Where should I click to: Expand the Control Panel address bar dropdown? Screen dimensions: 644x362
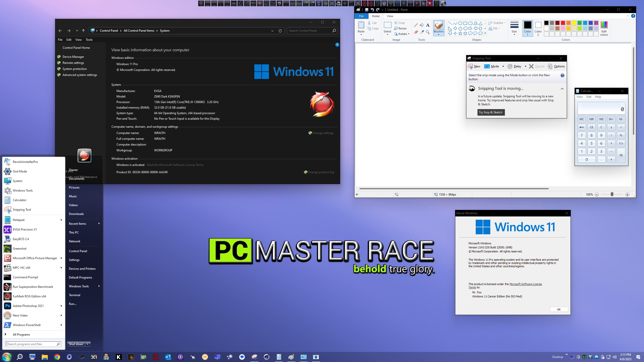point(272,31)
